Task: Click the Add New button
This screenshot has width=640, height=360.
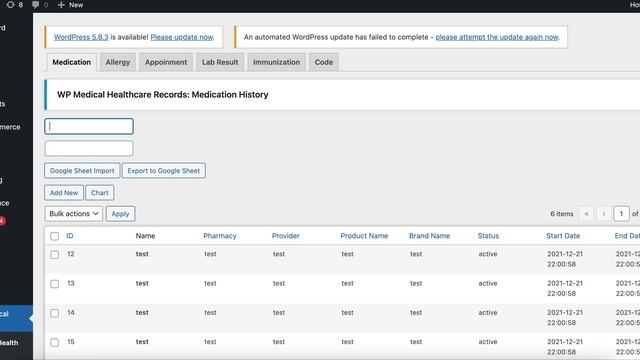Action: (64, 193)
